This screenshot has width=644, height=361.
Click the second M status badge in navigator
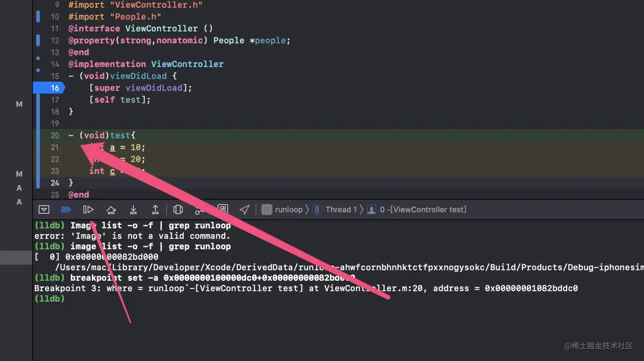[x=19, y=174]
